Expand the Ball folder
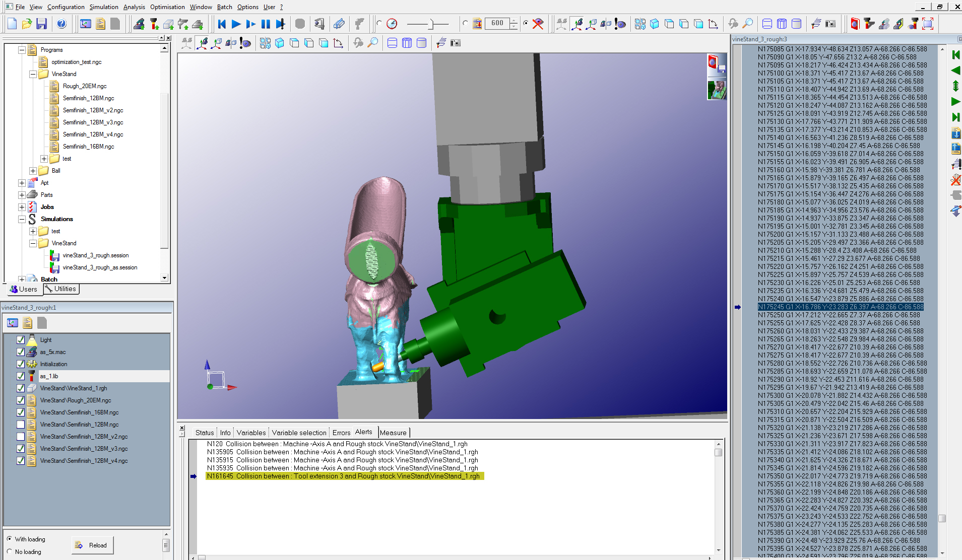The width and height of the screenshot is (962, 560). tap(33, 171)
